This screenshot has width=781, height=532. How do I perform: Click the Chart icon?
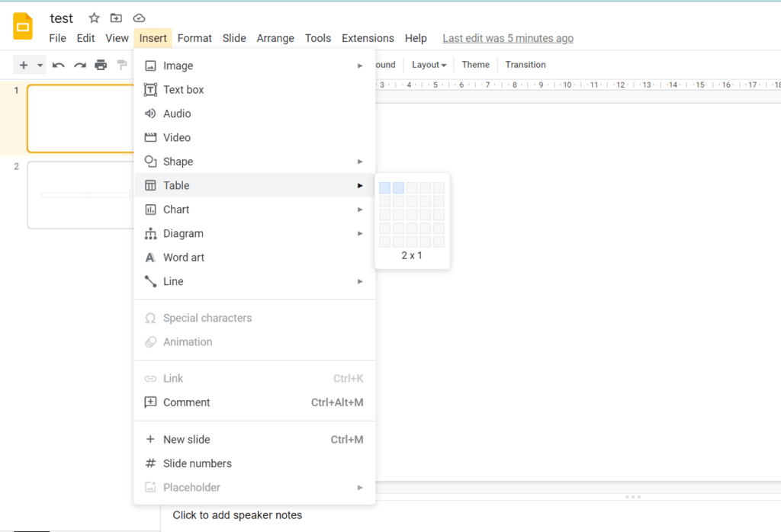150,210
